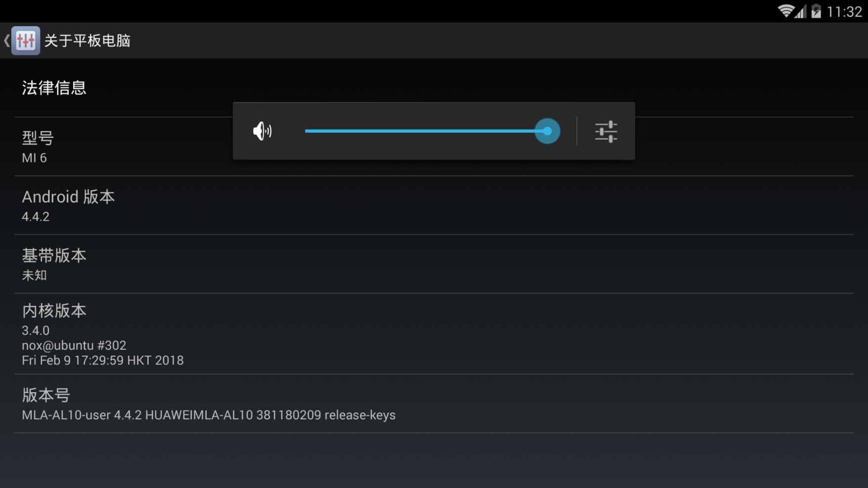Tap the Wi-Fi status icon

click(785, 11)
